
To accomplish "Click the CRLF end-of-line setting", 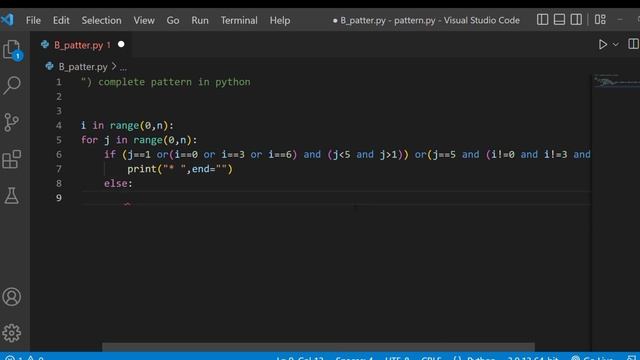I will 431,358.
